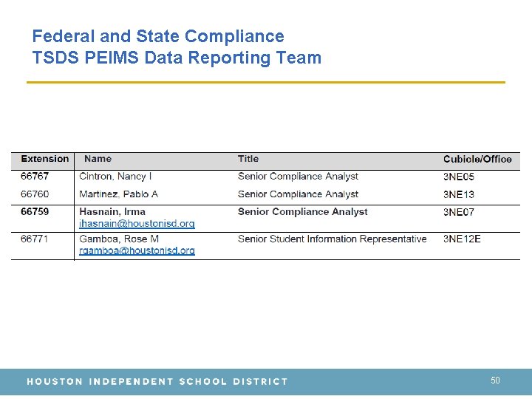Select the Martinez, Pablo A name cell
Image resolution: width=532 pixels, height=399 pixels.
(x=118, y=194)
